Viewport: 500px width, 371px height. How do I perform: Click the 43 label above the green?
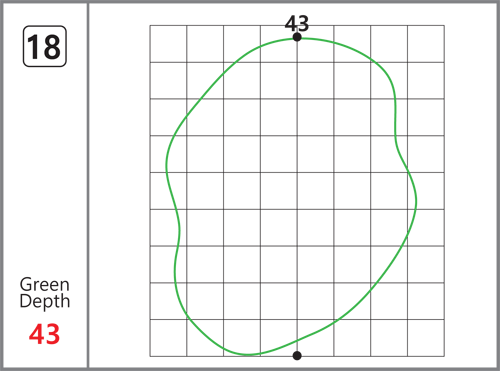[x=297, y=23]
